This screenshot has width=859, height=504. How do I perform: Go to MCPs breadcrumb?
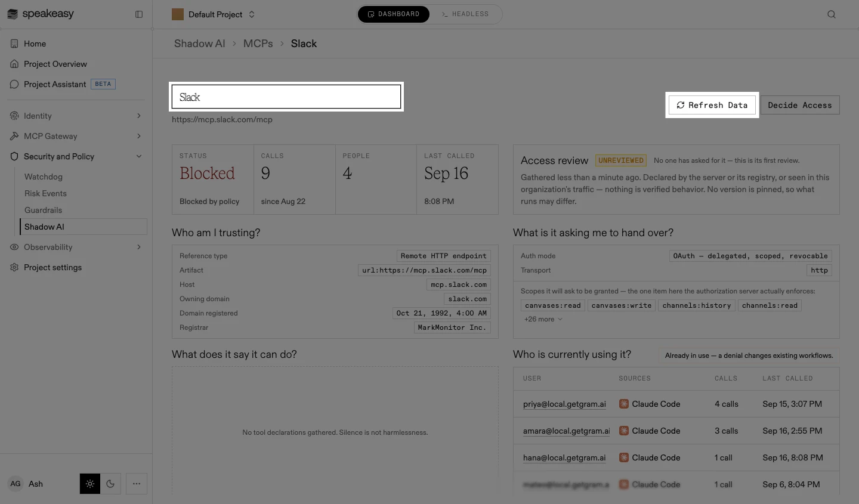pos(258,44)
